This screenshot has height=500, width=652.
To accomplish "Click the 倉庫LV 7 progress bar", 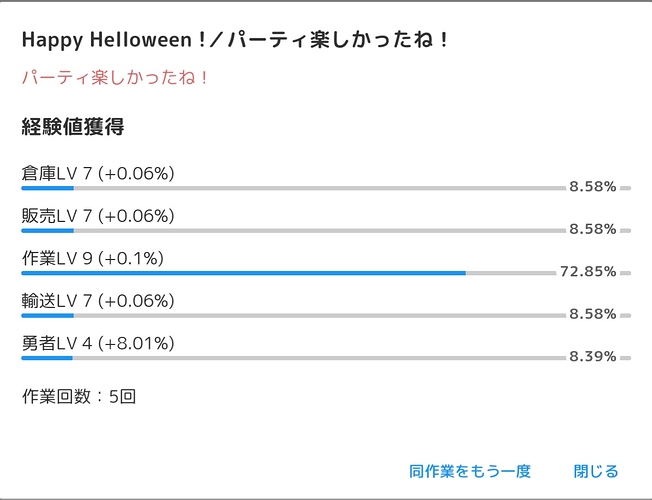I will [326, 188].
